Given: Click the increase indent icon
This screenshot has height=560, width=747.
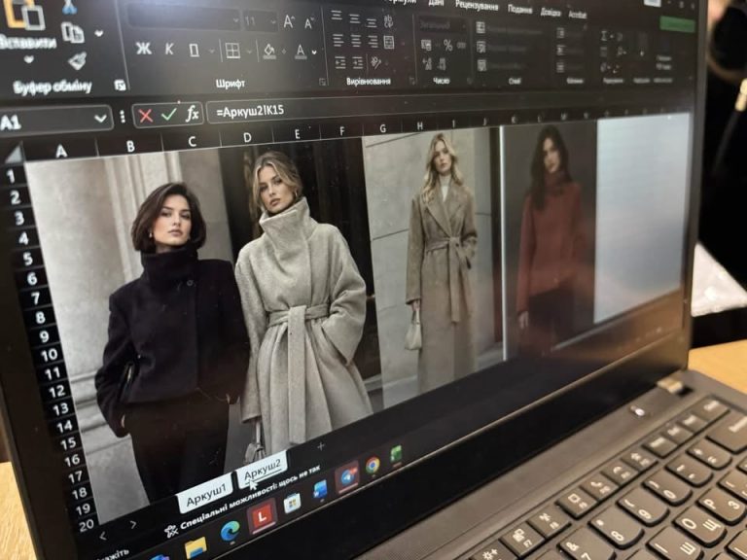Looking at the screenshot, I should (x=357, y=62).
